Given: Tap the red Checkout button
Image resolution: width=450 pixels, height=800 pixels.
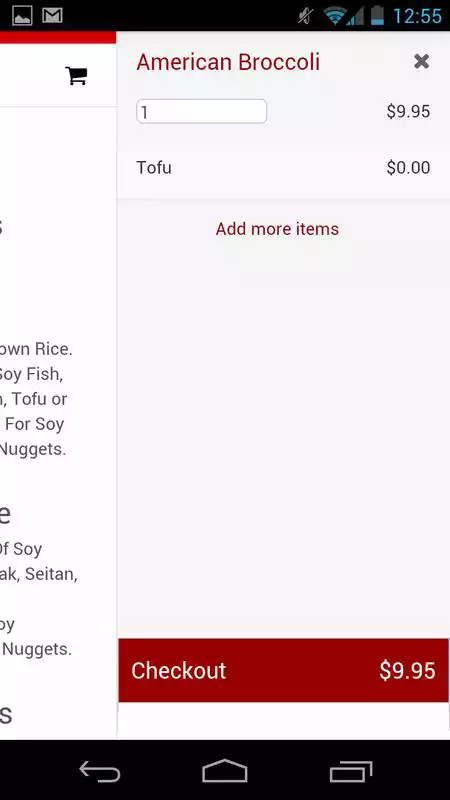Looking at the screenshot, I should [284, 670].
